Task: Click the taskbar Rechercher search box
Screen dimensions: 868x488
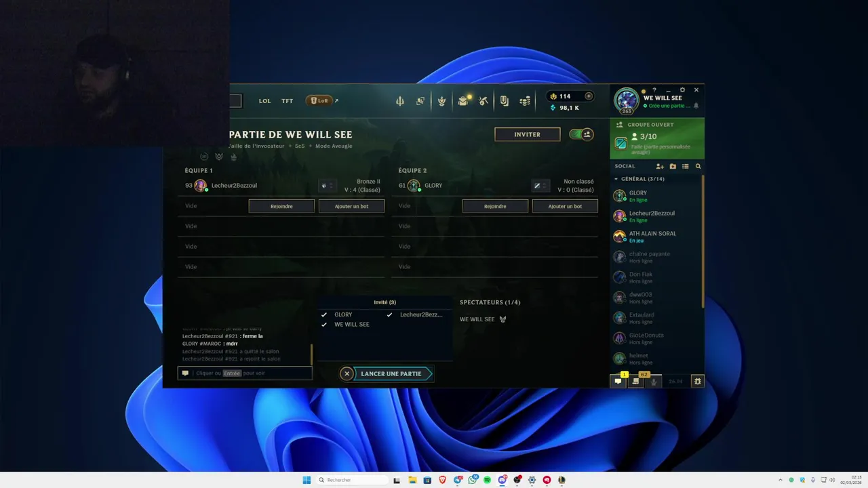Action: (352, 480)
